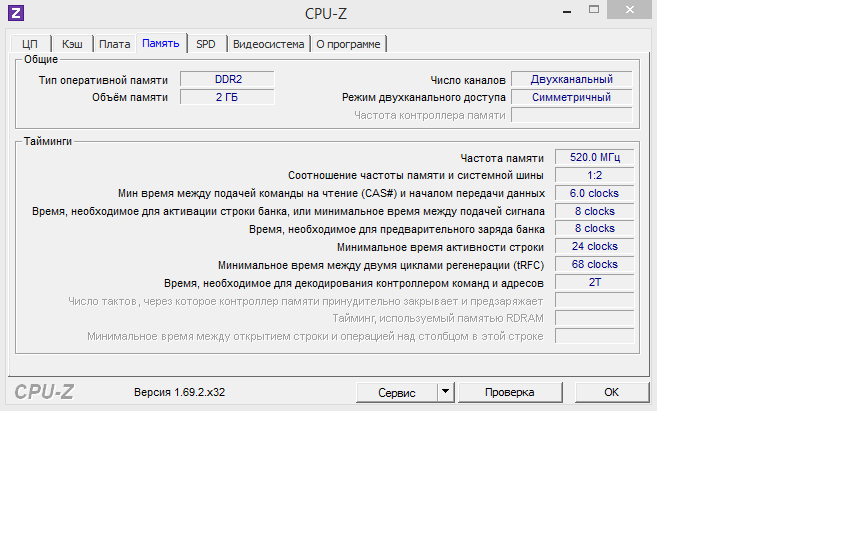Click the CPU-Z purple Z app icon

[16, 13]
